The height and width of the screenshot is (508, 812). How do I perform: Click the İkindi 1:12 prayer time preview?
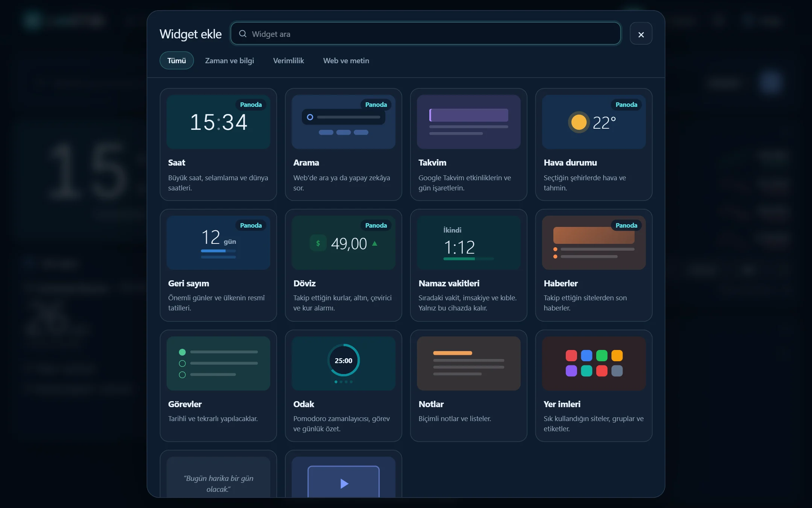(469, 243)
